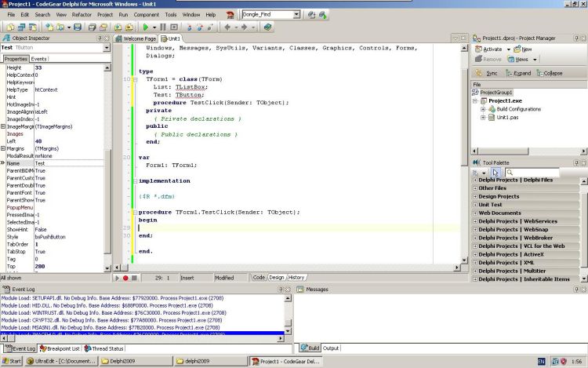Click the EN language indicator in tray
The width and height of the screenshot is (588, 368).
pyautogui.click(x=541, y=362)
